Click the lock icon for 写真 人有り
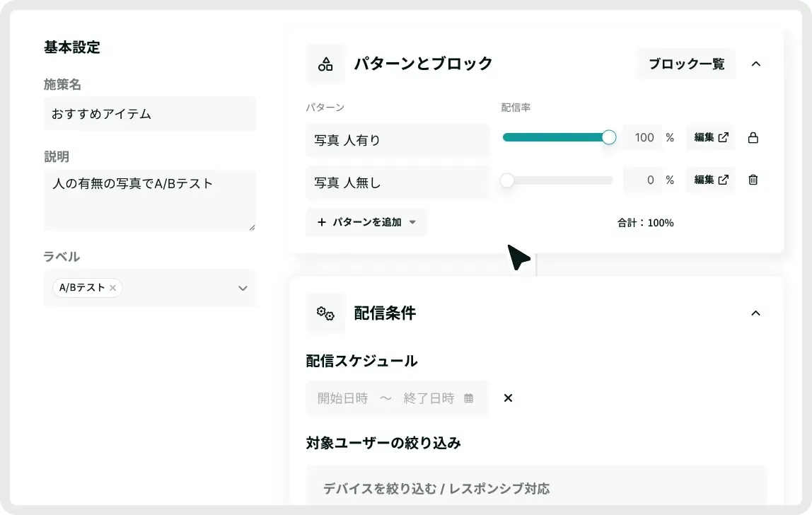Screen dimensions: 812x515 (x=753, y=138)
